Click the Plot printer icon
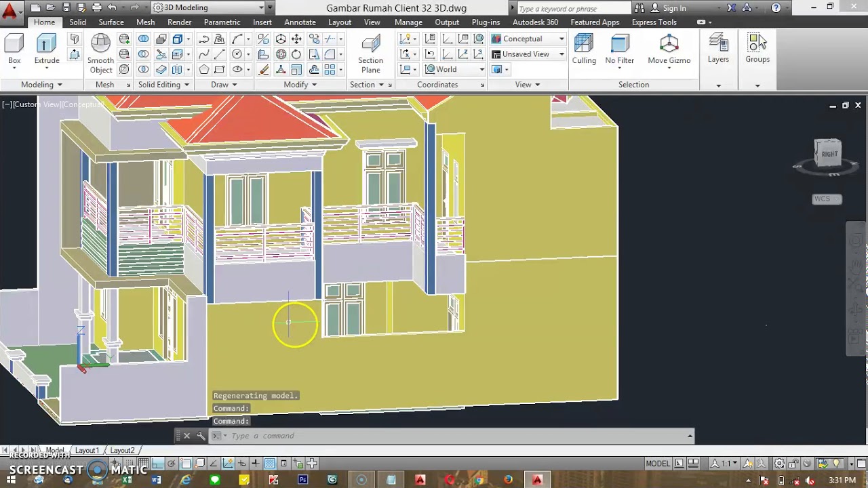Image resolution: width=868 pixels, height=488 pixels. [96, 7]
